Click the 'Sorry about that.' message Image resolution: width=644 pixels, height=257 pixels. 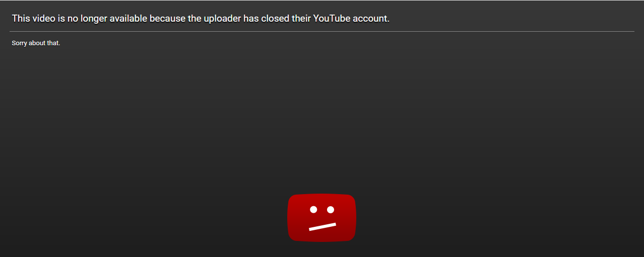(x=36, y=43)
